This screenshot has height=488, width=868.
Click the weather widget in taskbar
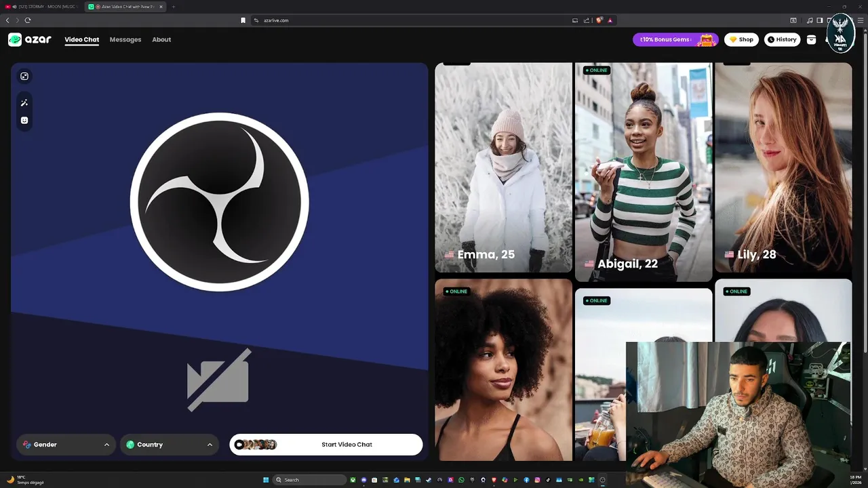point(24,480)
